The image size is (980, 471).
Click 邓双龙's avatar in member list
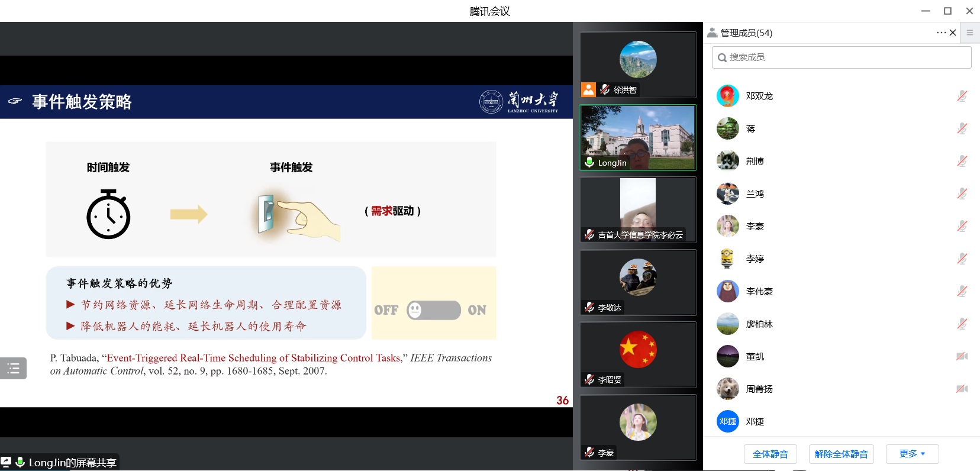tap(728, 96)
